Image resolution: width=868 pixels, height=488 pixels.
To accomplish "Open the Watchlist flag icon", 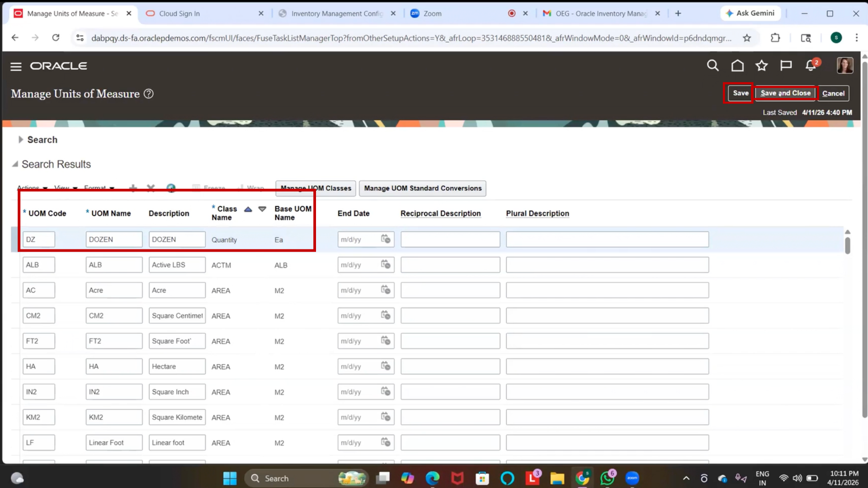I will (x=786, y=66).
